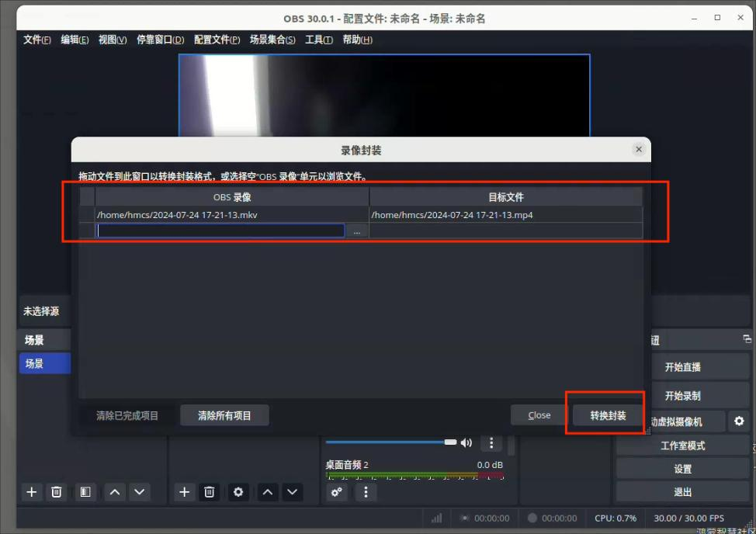This screenshot has width=756, height=534.
Task: Open the 帮助(H) menu
Action: 357,40
